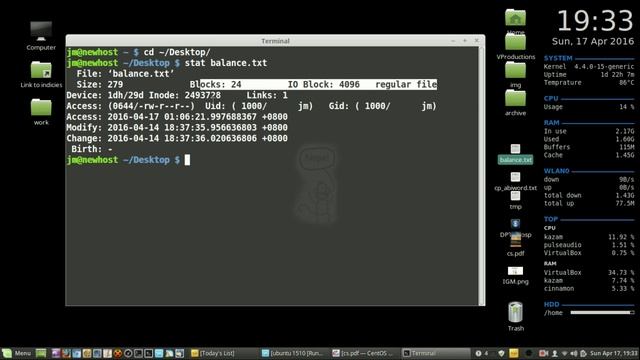The width and height of the screenshot is (640, 360).
Task: Click the yellow sticky note tray icon
Action: pyautogui.click(x=514, y=353)
